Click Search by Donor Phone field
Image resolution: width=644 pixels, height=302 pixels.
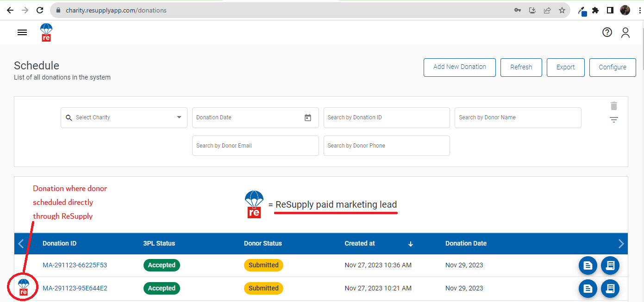click(387, 146)
